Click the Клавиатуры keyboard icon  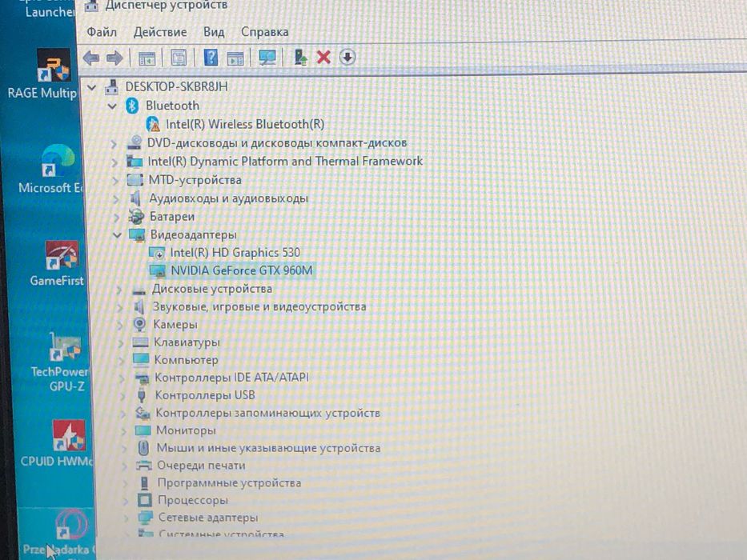coord(141,342)
